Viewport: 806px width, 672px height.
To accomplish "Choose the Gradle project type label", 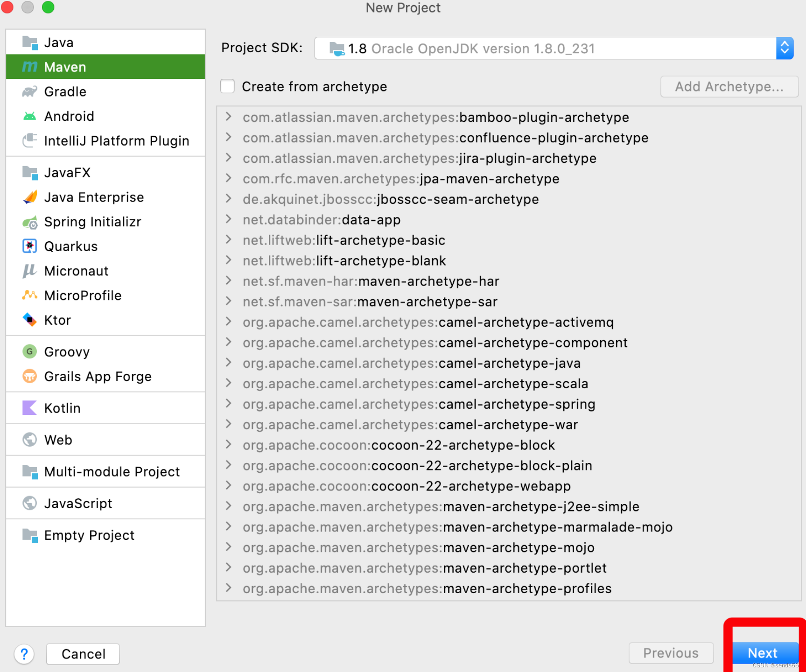I will click(65, 91).
